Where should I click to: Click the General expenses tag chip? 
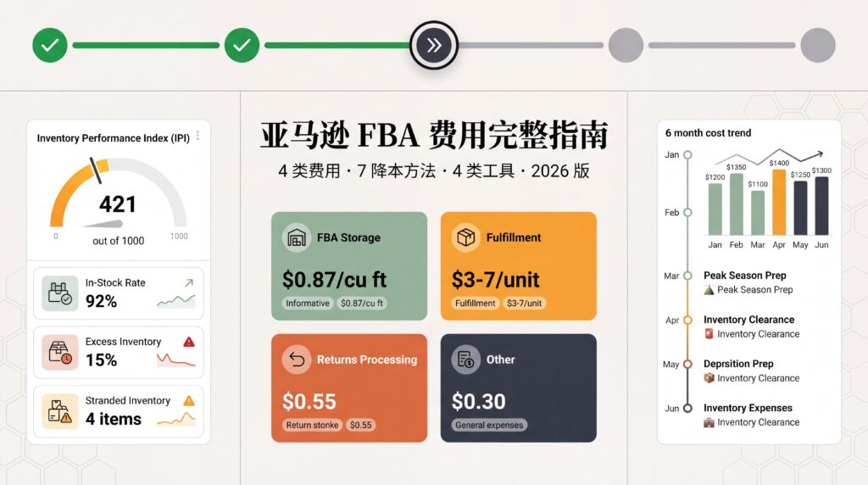(489, 425)
